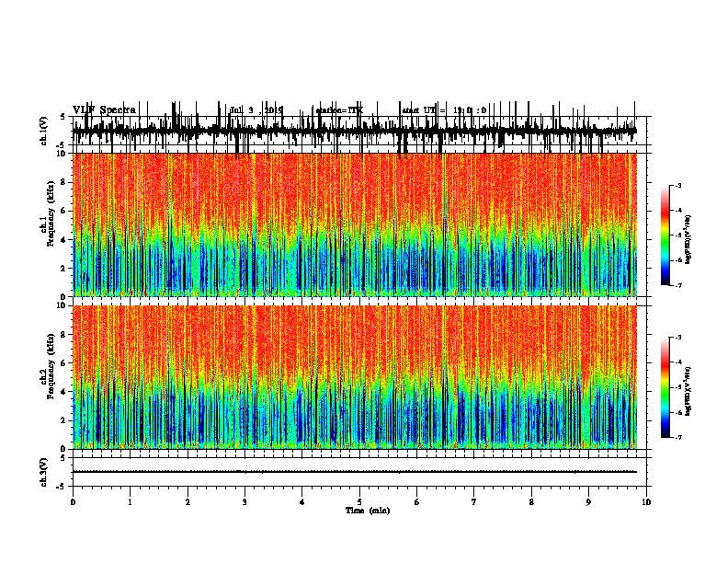The width and height of the screenshot is (728, 563).
Task: Click the '-7' label on ch.2 colorbar
Action: 677,437
